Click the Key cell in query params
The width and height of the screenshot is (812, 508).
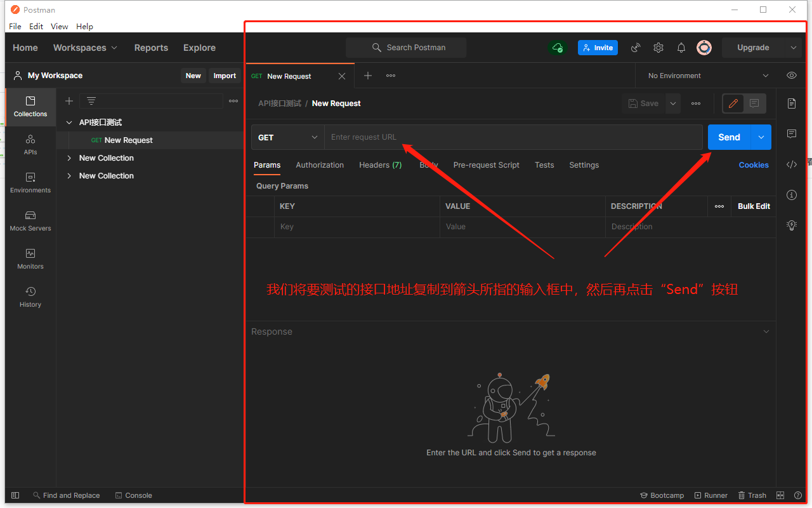tap(357, 227)
